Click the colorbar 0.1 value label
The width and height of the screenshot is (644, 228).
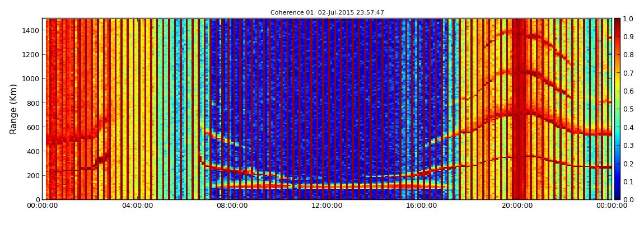click(628, 182)
